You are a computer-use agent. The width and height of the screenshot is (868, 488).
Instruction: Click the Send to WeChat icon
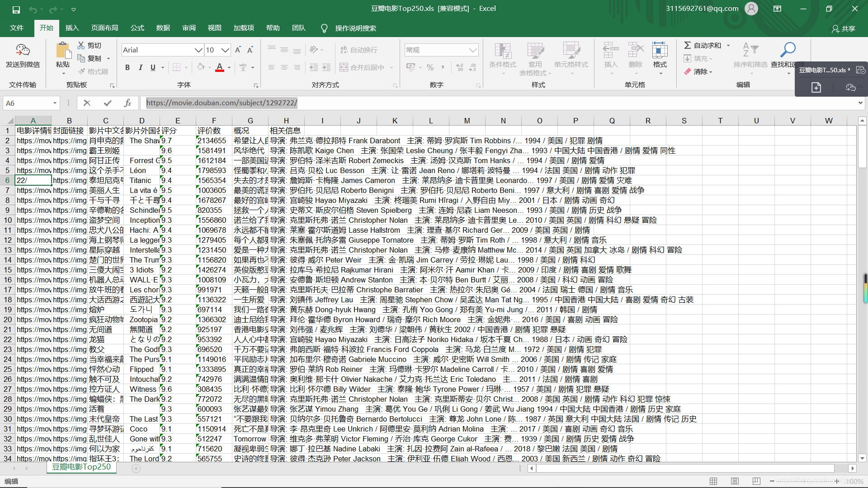coord(23,50)
